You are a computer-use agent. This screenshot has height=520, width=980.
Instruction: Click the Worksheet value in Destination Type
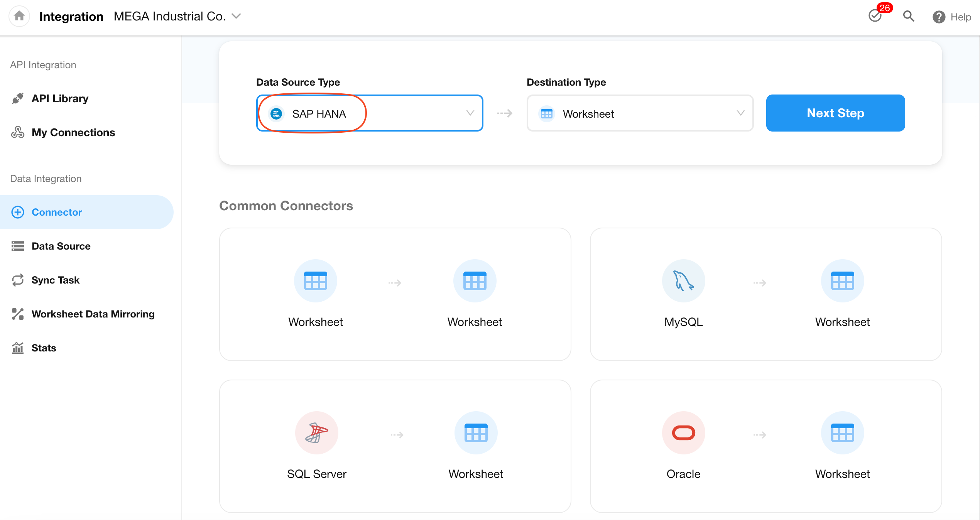pyautogui.click(x=588, y=114)
